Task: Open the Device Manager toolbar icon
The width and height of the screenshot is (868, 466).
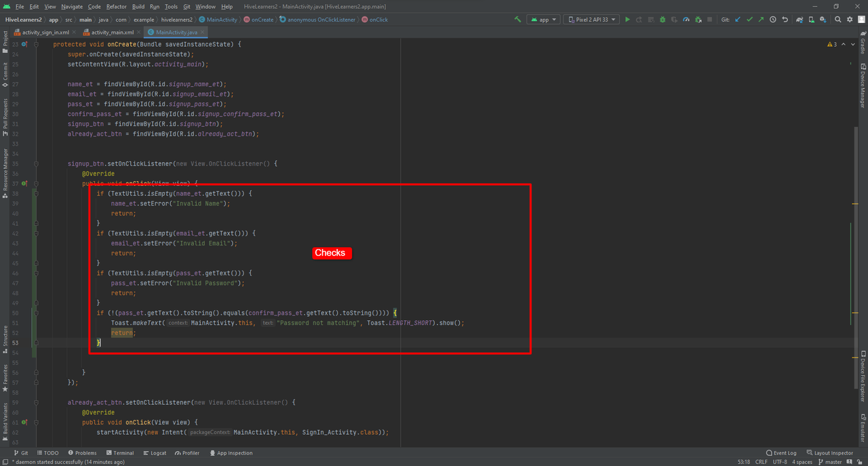Action: [x=812, y=20]
